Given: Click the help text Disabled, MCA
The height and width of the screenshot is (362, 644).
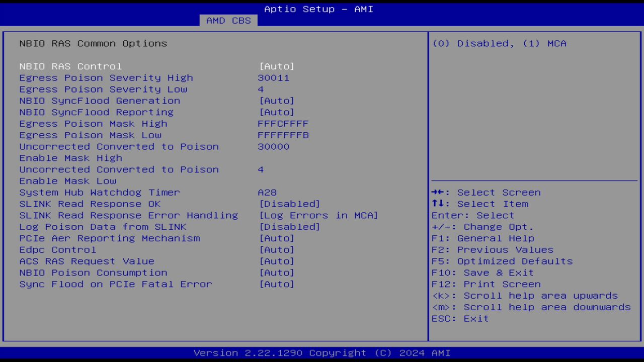Looking at the screenshot, I should [500, 43].
